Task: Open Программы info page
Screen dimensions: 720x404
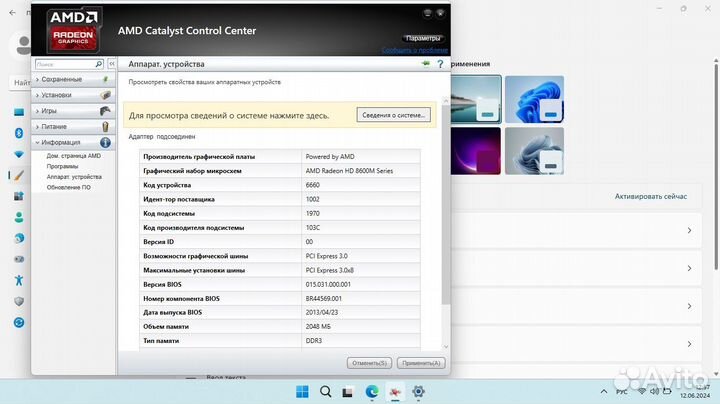Action: tap(62, 166)
